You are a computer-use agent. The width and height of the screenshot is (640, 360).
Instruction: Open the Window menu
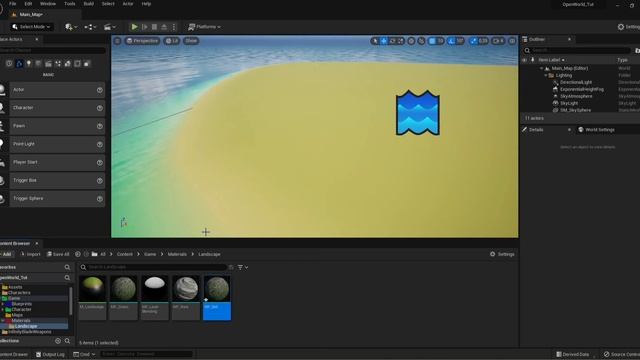pos(48,4)
